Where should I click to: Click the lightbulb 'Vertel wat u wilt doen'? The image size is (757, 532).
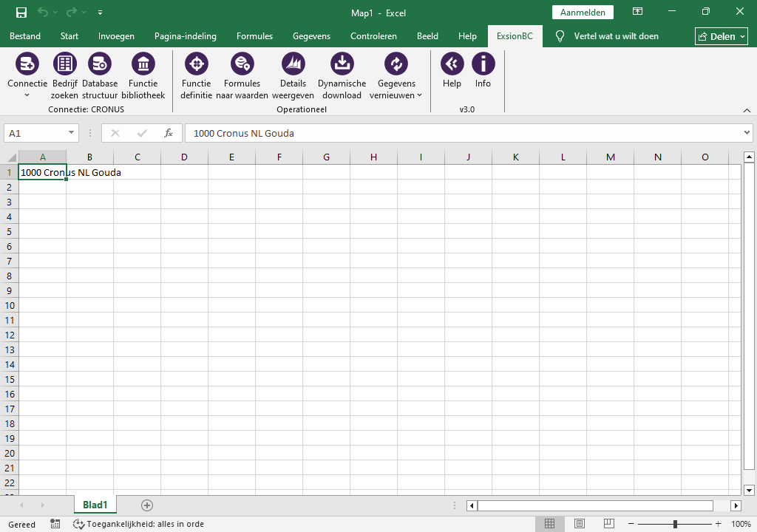tap(560, 36)
